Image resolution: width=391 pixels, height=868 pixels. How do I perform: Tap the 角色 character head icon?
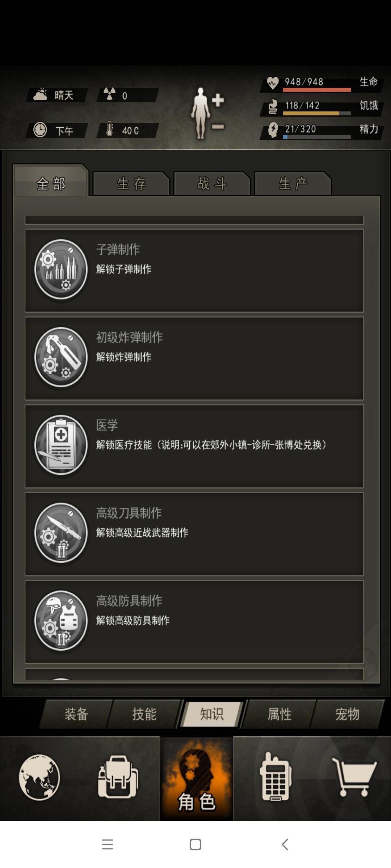point(197,778)
